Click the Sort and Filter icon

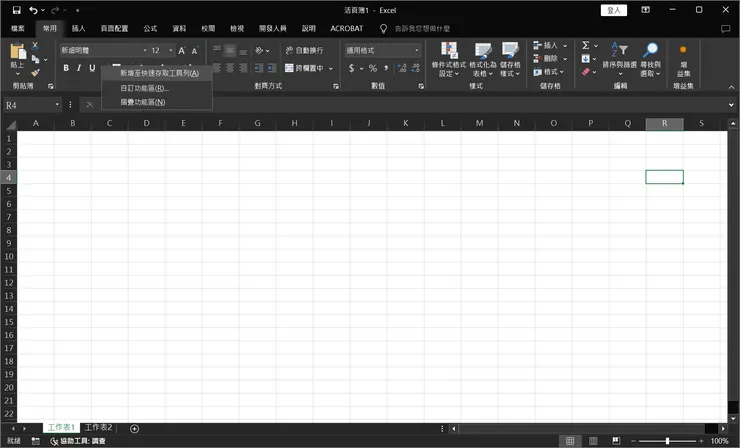click(x=619, y=49)
